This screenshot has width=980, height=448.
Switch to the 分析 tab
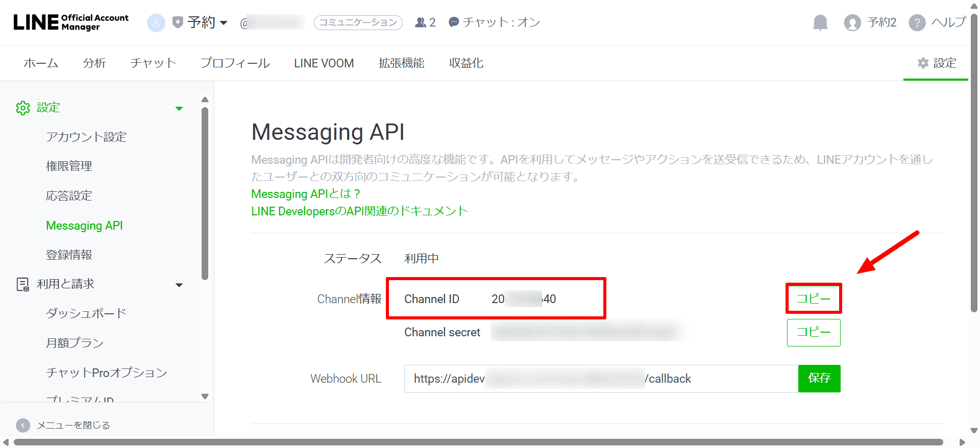click(x=94, y=63)
